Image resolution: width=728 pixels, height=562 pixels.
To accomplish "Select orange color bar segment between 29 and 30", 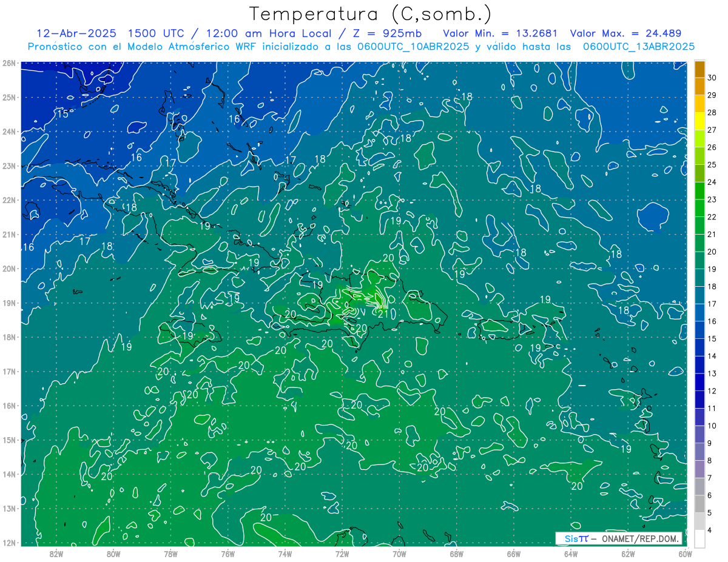I will [x=699, y=87].
